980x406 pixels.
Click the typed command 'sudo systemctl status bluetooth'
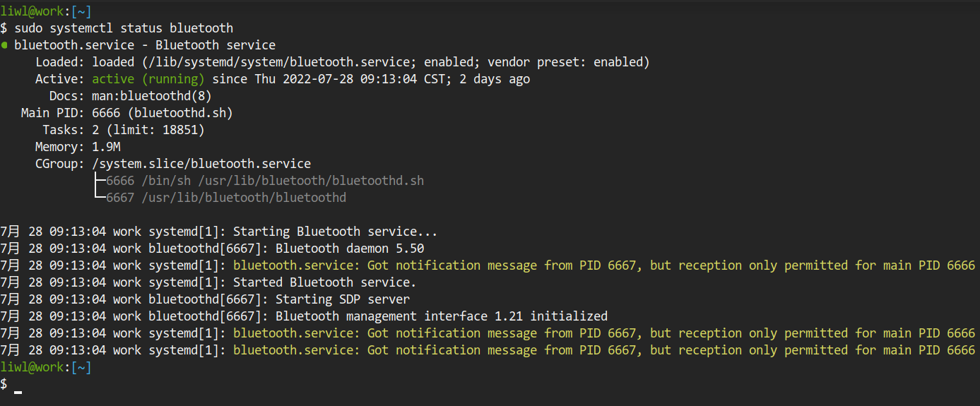pyautogui.click(x=124, y=28)
